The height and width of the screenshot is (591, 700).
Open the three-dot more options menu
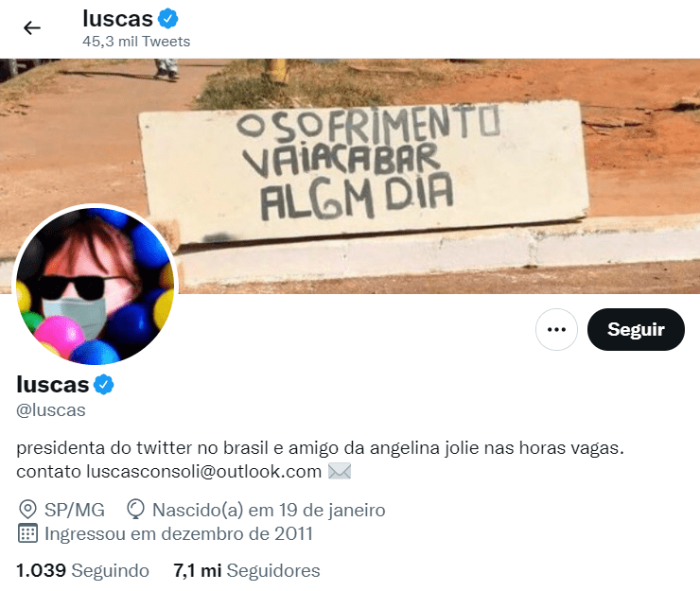pyautogui.click(x=556, y=329)
